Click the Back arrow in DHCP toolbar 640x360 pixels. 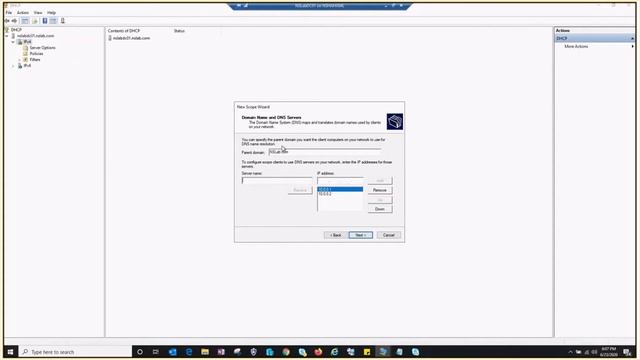7,21
